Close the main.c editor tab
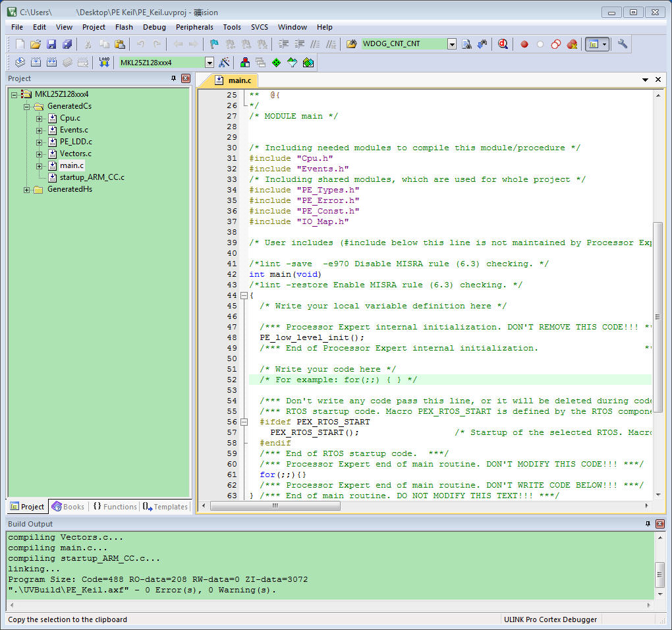Viewport: 672px width, 630px height. (x=658, y=80)
